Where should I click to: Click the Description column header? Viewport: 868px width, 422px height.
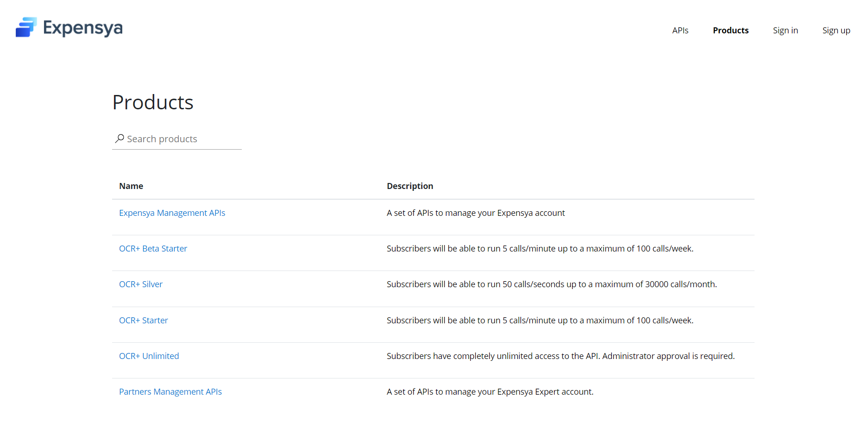(x=410, y=186)
